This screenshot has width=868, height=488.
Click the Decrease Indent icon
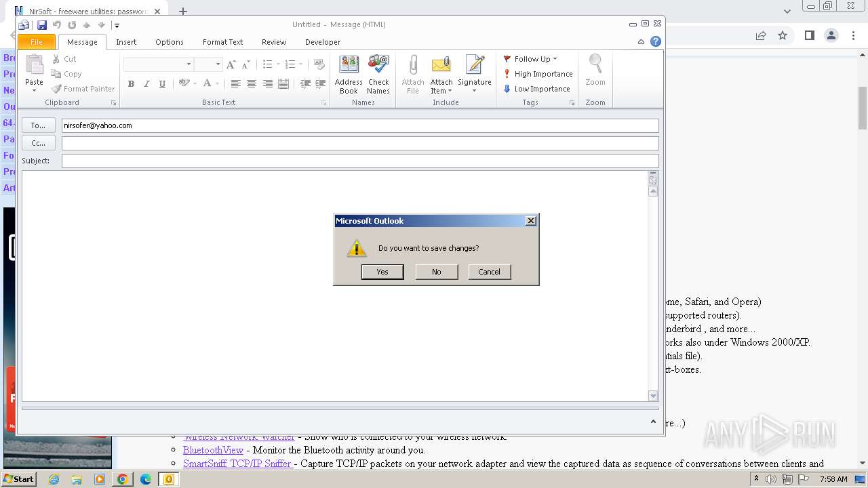pos(305,84)
